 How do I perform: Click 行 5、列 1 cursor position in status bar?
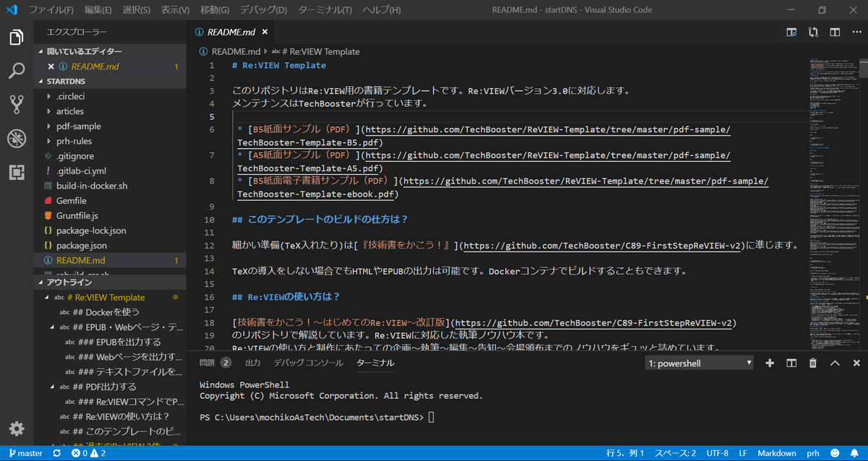pyautogui.click(x=624, y=453)
